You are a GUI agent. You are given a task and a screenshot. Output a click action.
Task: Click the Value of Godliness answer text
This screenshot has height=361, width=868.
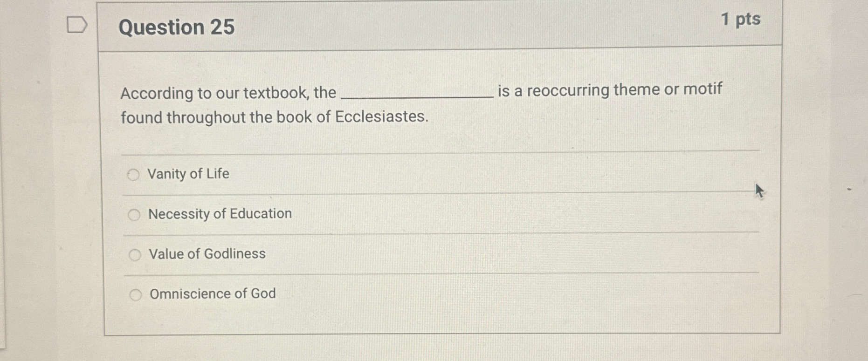coord(206,254)
